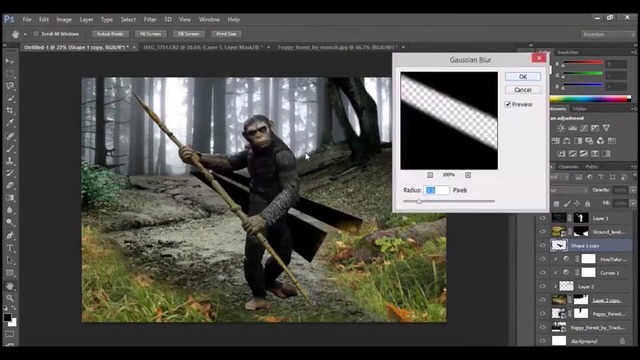The height and width of the screenshot is (360, 640).
Task: Hide the Curves 1 layer
Action: [x=542, y=272]
